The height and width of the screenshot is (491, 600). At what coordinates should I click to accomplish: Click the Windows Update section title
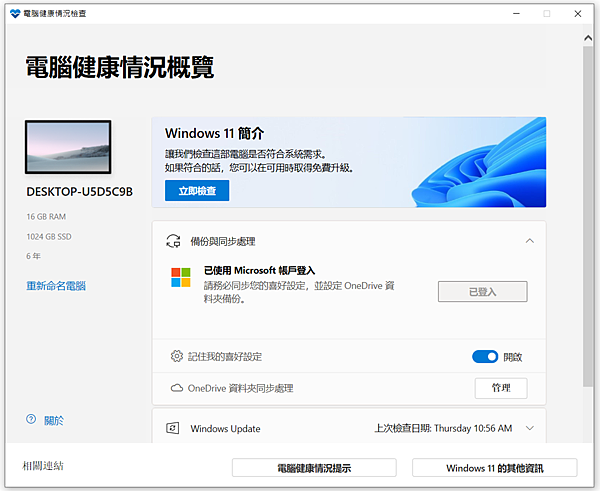(x=225, y=429)
